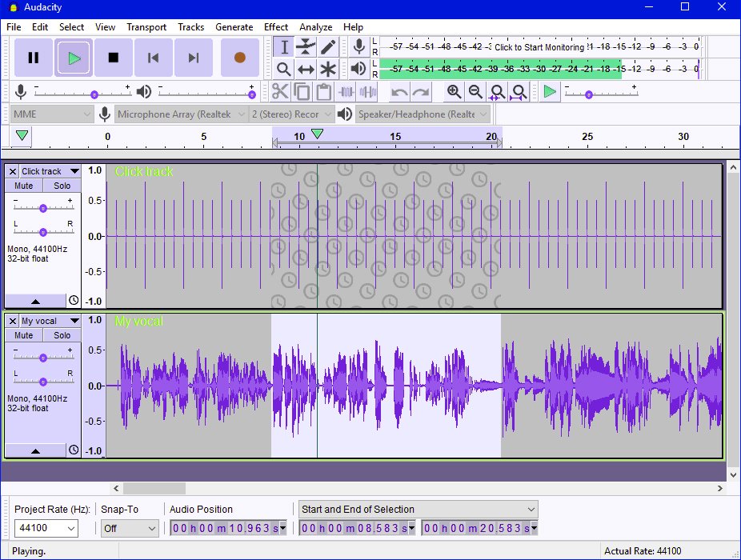
Task: Skip to Start of the project
Action: pos(153,58)
